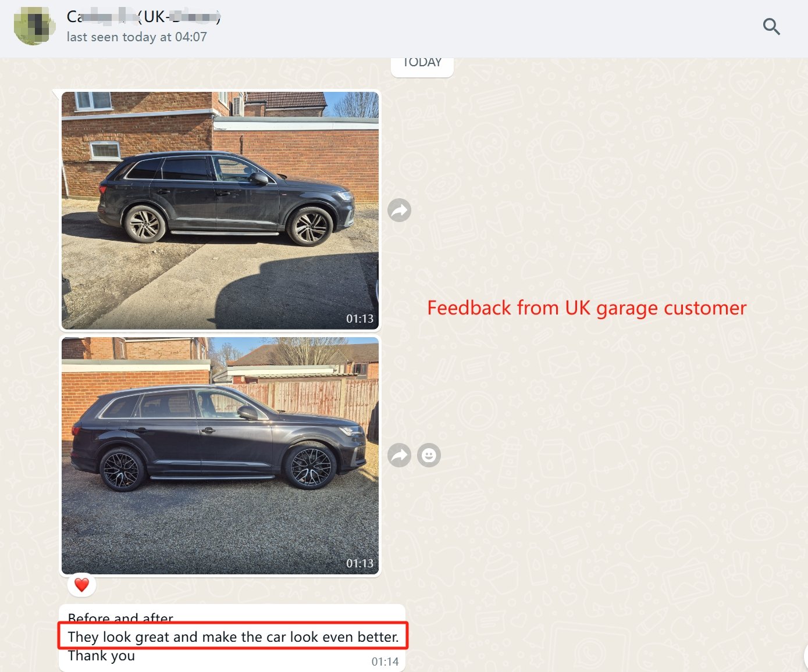Screen dimensions: 808x672
Task: Select the "They look great" message text
Action: [x=233, y=637]
